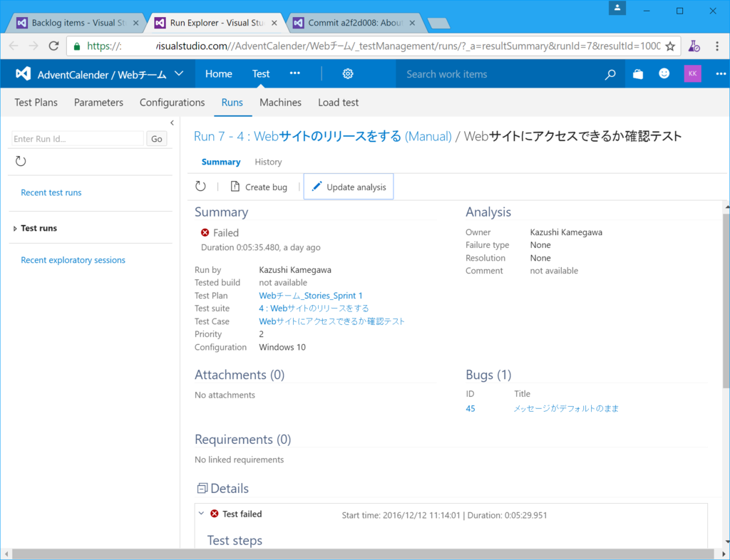The height and width of the screenshot is (560, 730).
Task: Switch to the Test Plans tab
Action: pyautogui.click(x=36, y=103)
